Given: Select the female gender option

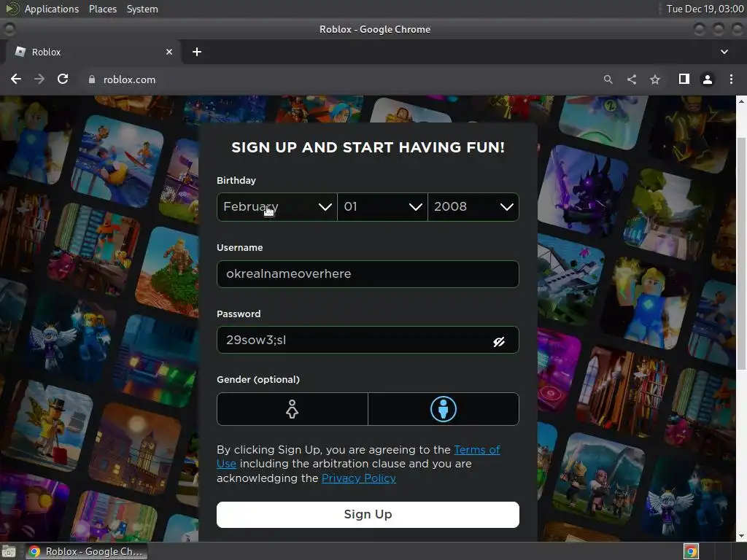Looking at the screenshot, I should [x=292, y=409].
